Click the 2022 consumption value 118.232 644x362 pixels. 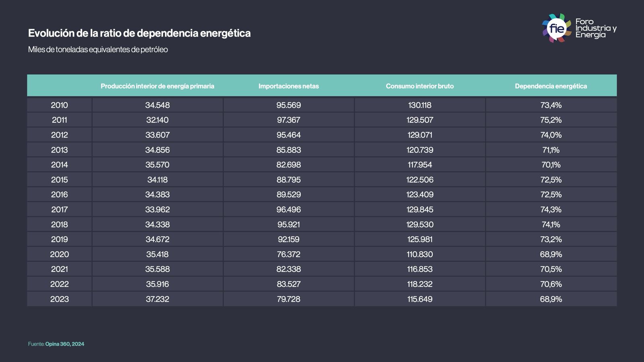coord(419,284)
